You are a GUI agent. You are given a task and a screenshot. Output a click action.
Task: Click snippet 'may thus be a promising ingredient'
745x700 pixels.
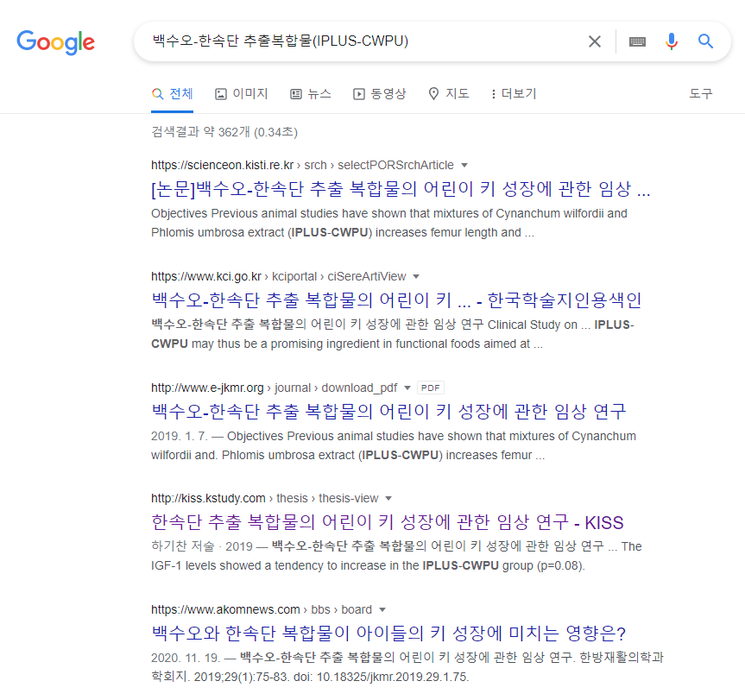point(393,334)
